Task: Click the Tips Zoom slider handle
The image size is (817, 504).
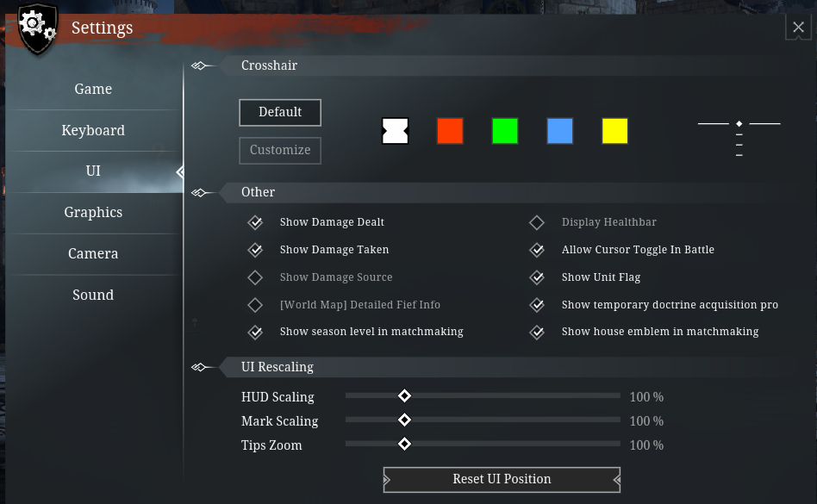Action: [404, 445]
